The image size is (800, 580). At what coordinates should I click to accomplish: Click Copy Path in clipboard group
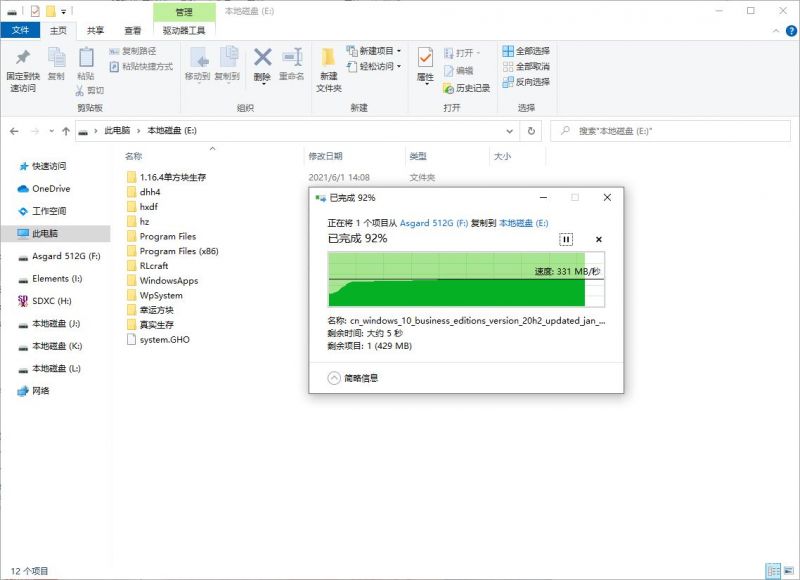coord(133,51)
